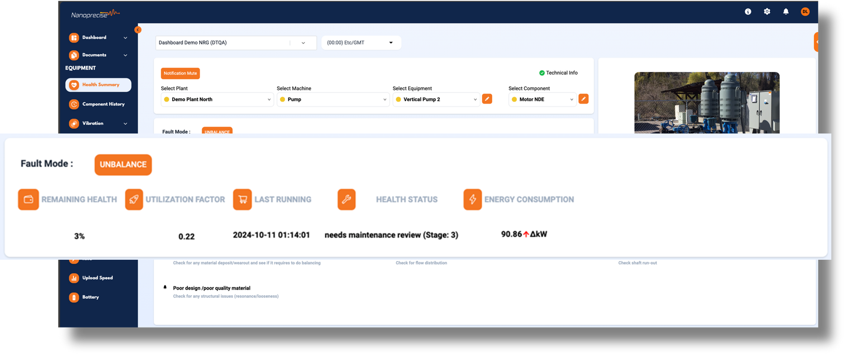The height and width of the screenshot is (356, 868).
Task: Click the Energy Consumption lightning icon
Action: 473,199
